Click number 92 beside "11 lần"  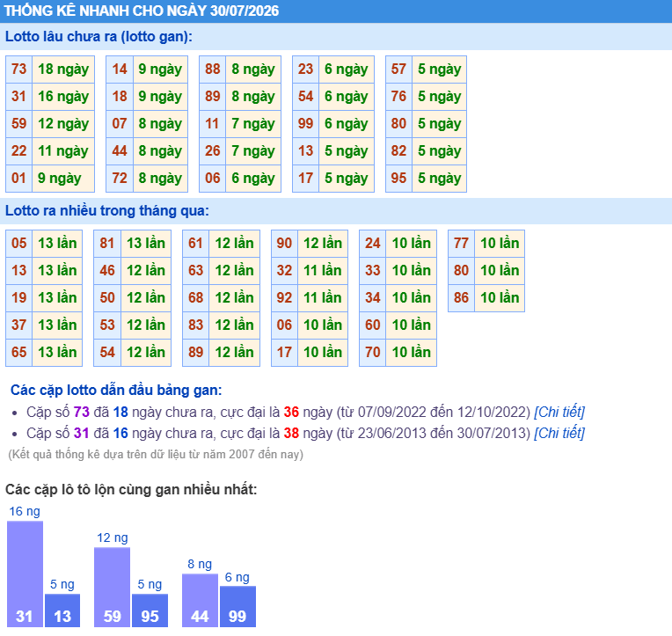pyautogui.click(x=285, y=298)
